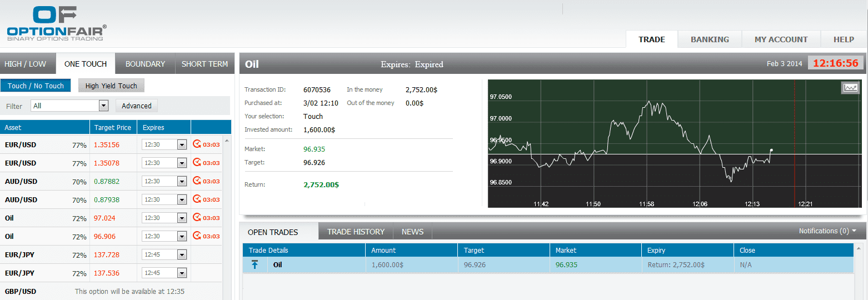Viewport: 868px width, 300px height.
Task: Click the timer icon on the Oil 97.024 row
Action: (x=197, y=218)
